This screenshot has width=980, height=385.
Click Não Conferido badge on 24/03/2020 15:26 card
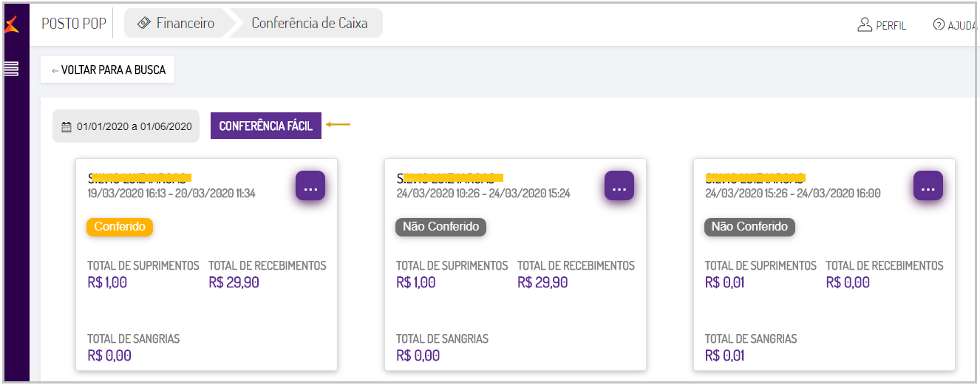click(x=749, y=227)
